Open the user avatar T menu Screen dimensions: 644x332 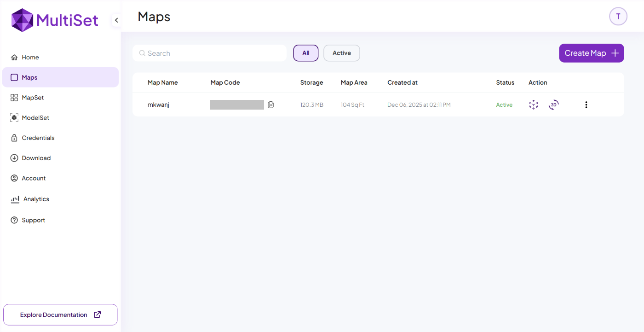(618, 17)
